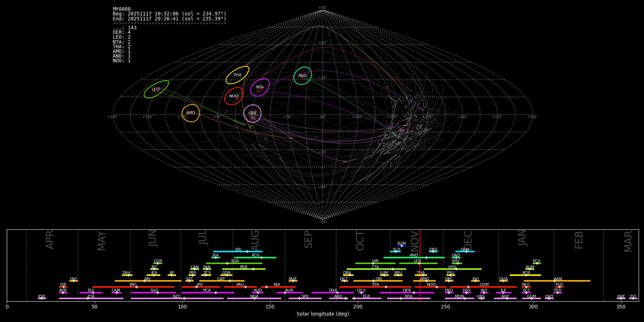Click the 'AMO: 1' count in the list

122,52
